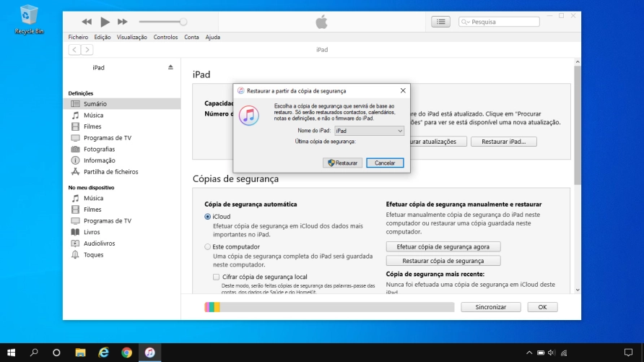The width and height of the screenshot is (644, 362).
Task: Click the iTunes icon in Windows taskbar
Action: [149, 353]
